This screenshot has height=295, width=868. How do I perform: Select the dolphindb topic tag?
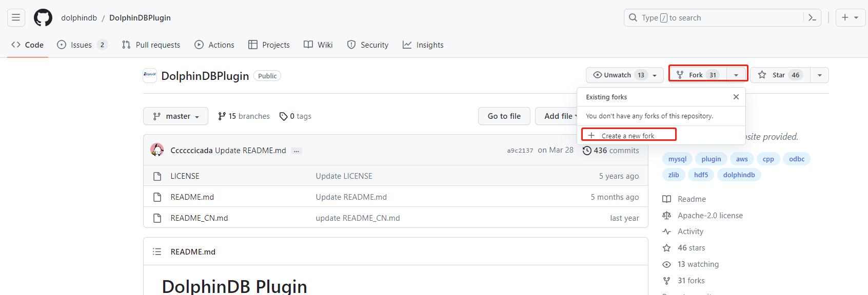(x=739, y=175)
